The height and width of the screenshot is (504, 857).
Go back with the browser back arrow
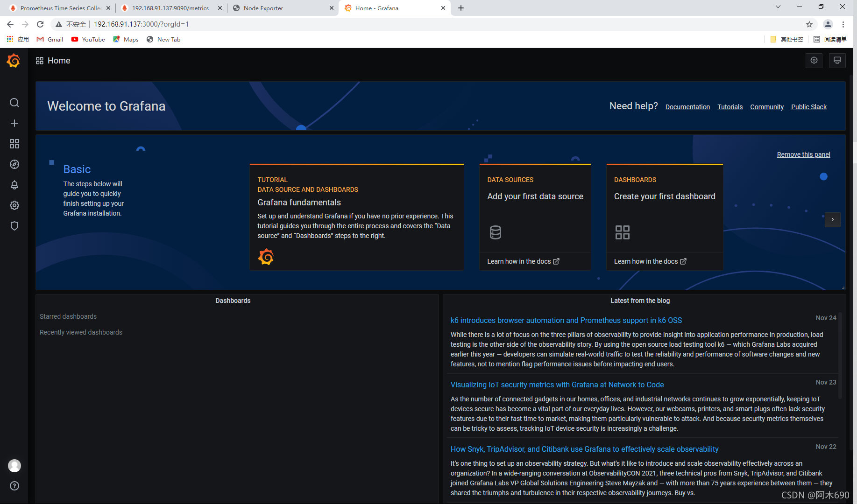coord(10,24)
